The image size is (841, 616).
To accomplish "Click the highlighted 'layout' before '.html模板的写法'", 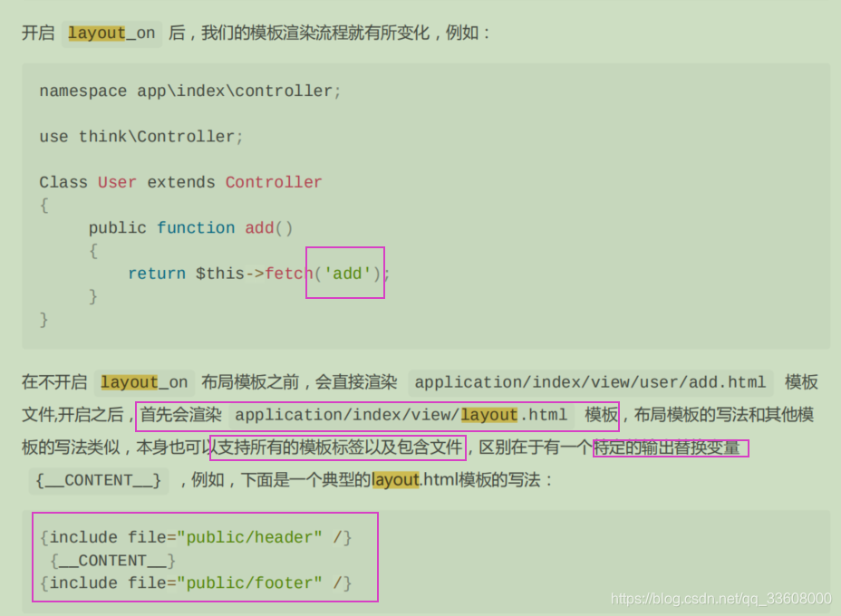I will coord(395,480).
